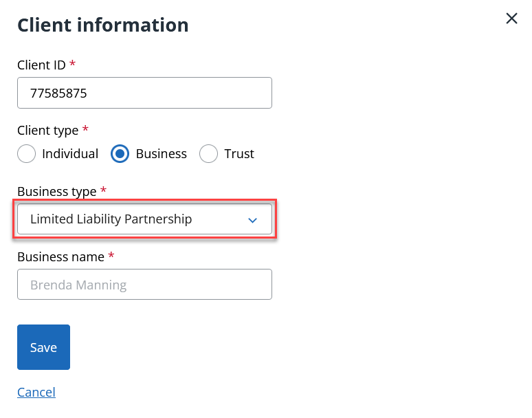
Task: Pick the Trust radio button
Action: (x=208, y=154)
